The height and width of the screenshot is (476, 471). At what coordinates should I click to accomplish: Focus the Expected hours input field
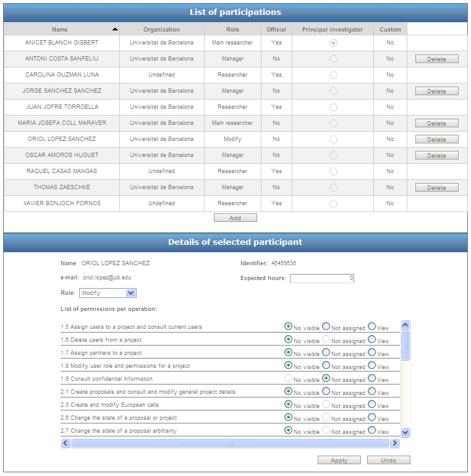321,278
